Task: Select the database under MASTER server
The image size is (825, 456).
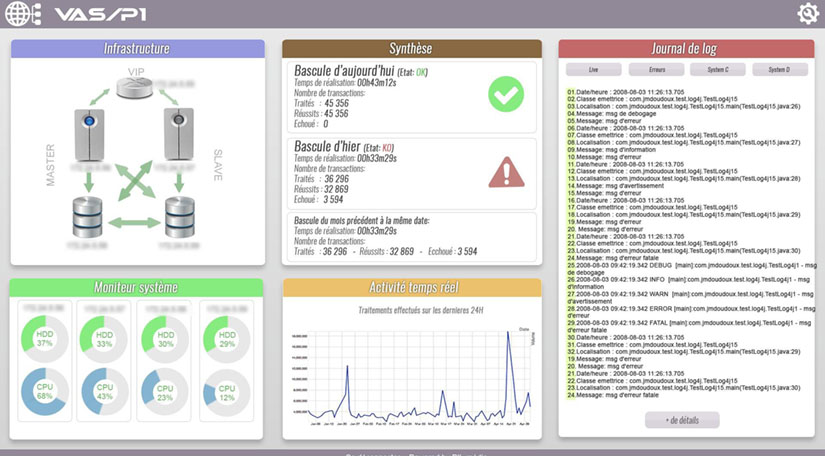Action: pyautogui.click(x=87, y=217)
